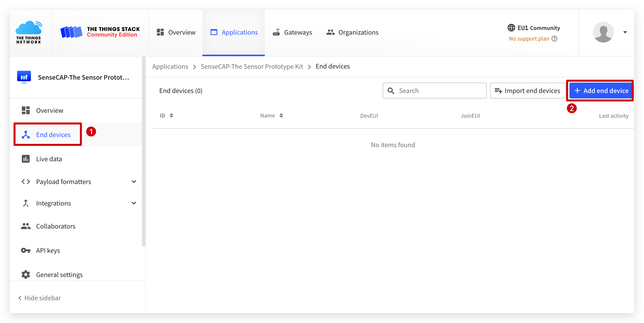
Task: Click the search magnifier icon
Action: (x=391, y=91)
